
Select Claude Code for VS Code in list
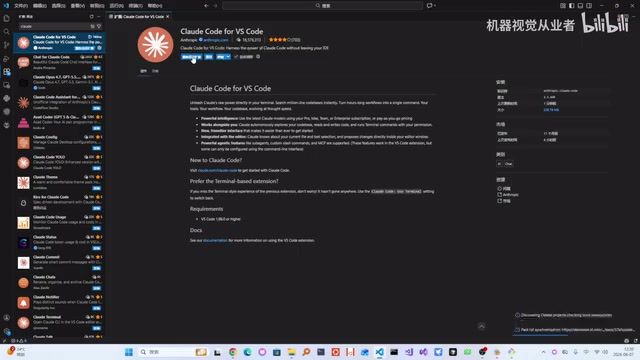(x=59, y=42)
